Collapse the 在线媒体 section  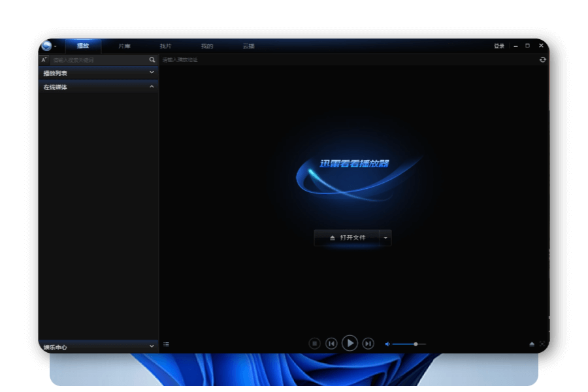pos(99,87)
